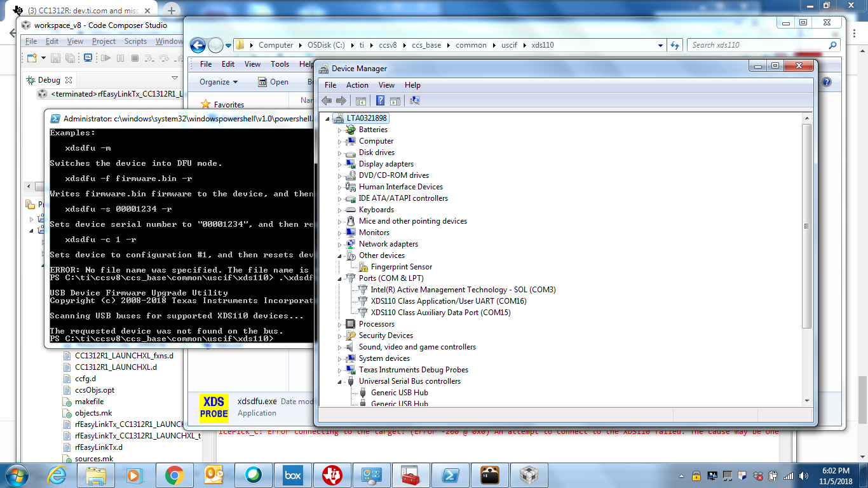Screen dimensions: 868x488
Task: Click the Forward arrow in Device Manager toolbar
Action: [x=341, y=100]
